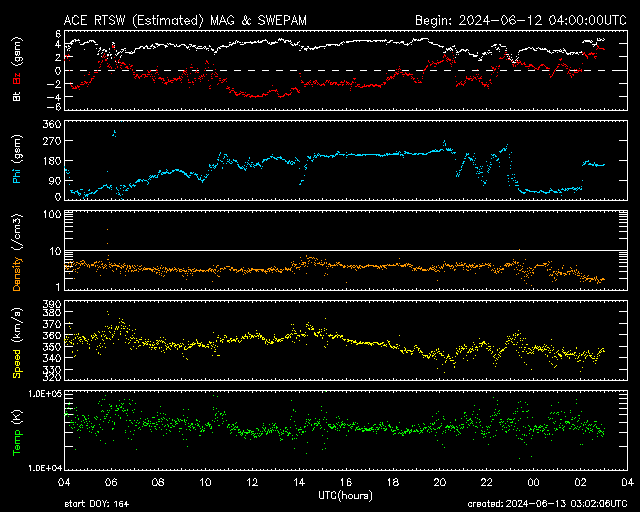Click the '12' hour label on the time axis
The image size is (640, 512).
click(x=252, y=483)
